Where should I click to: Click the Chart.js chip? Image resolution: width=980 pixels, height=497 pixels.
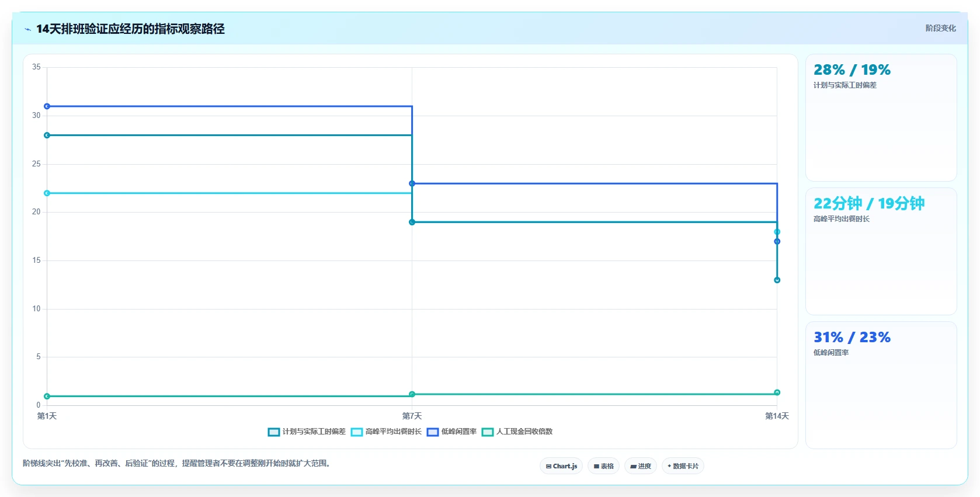point(561,466)
